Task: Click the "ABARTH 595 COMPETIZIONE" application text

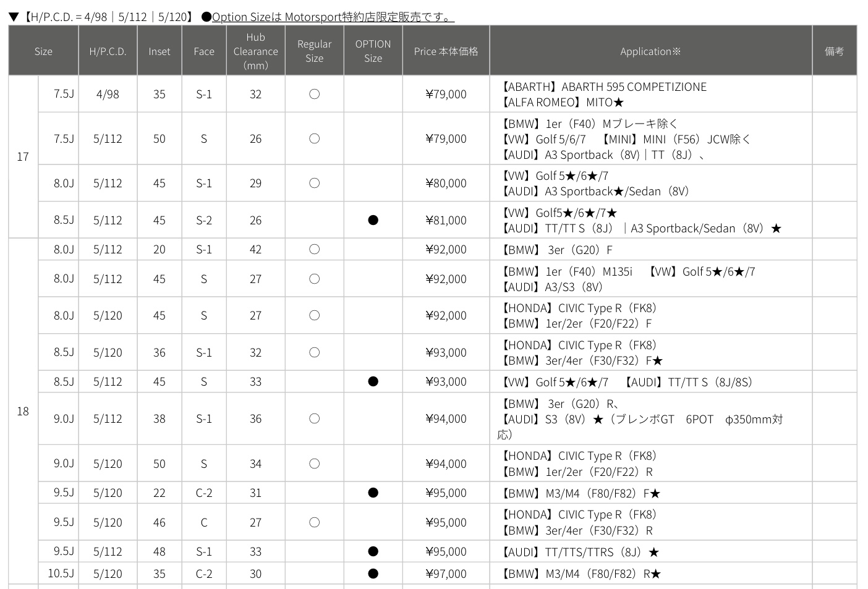Action: pos(634,87)
